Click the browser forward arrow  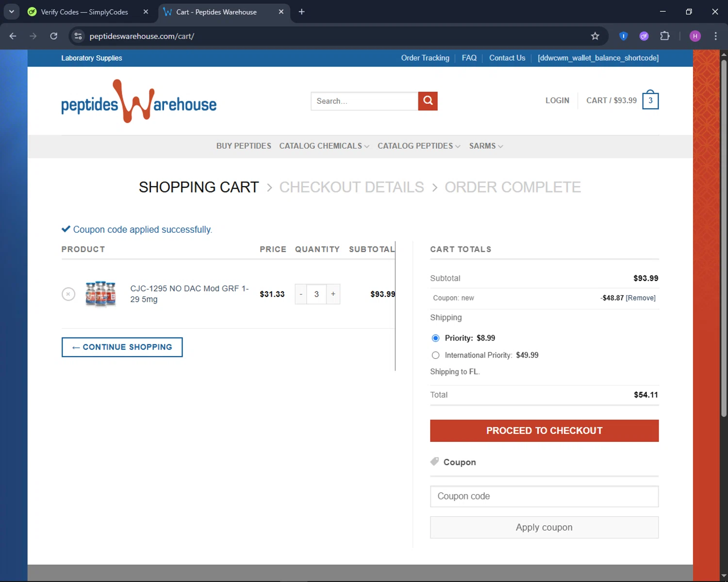(33, 36)
